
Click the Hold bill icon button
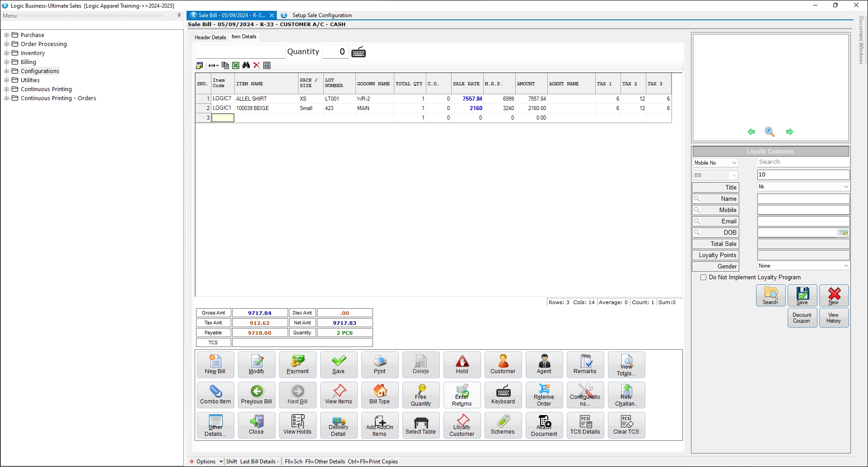pos(462,365)
